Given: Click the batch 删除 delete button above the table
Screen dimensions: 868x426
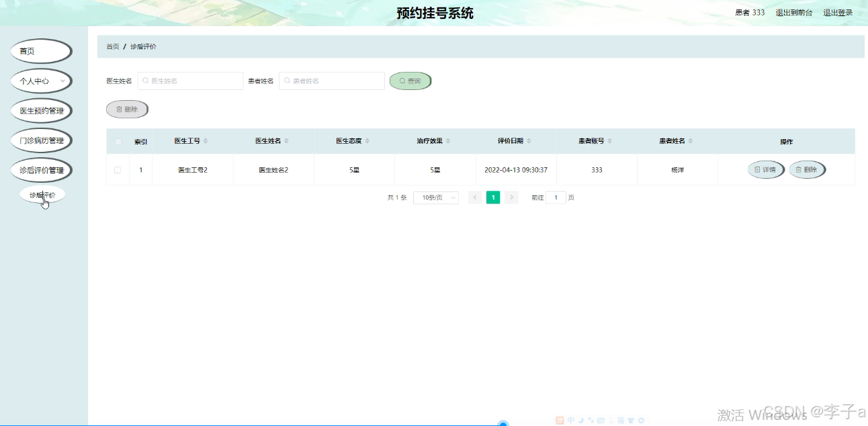Looking at the screenshot, I should [127, 109].
